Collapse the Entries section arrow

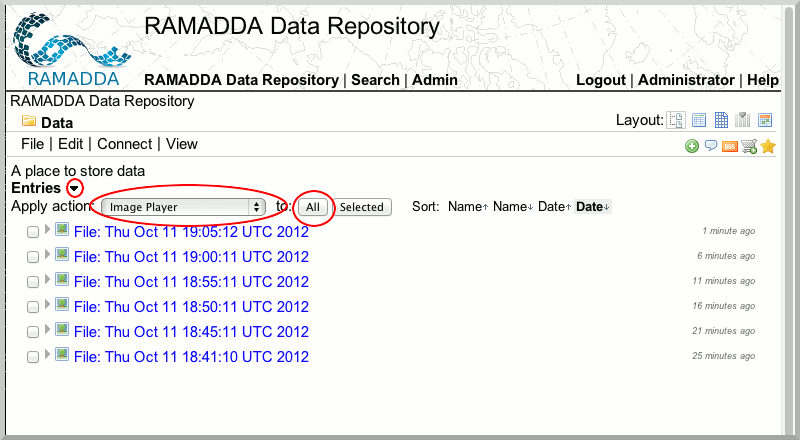click(74, 188)
